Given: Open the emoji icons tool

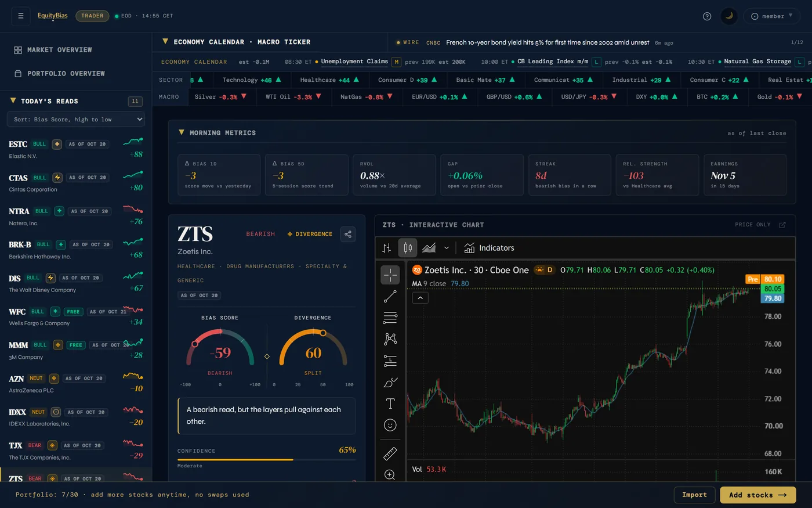Looking at the screenshot, I should coord(390,425).
